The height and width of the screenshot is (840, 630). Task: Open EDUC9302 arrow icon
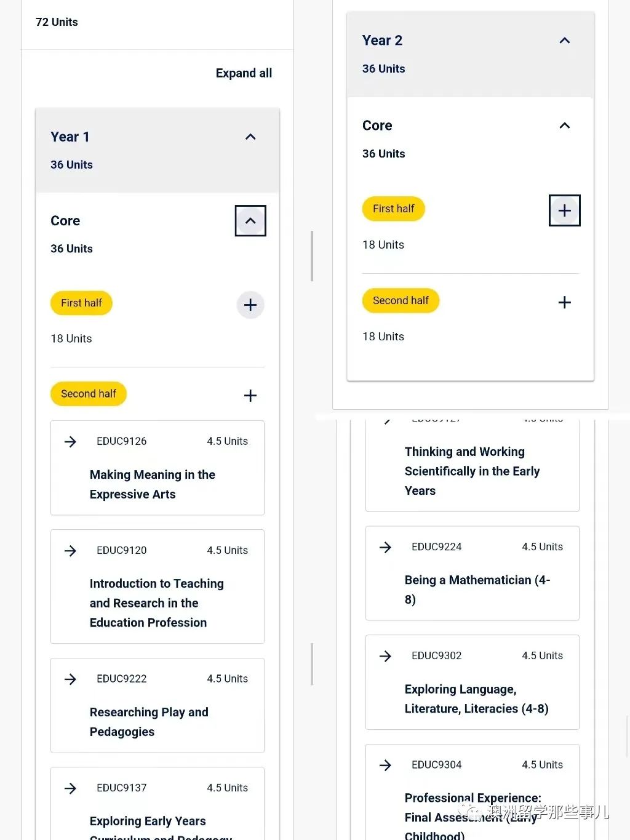pos(386,656)
